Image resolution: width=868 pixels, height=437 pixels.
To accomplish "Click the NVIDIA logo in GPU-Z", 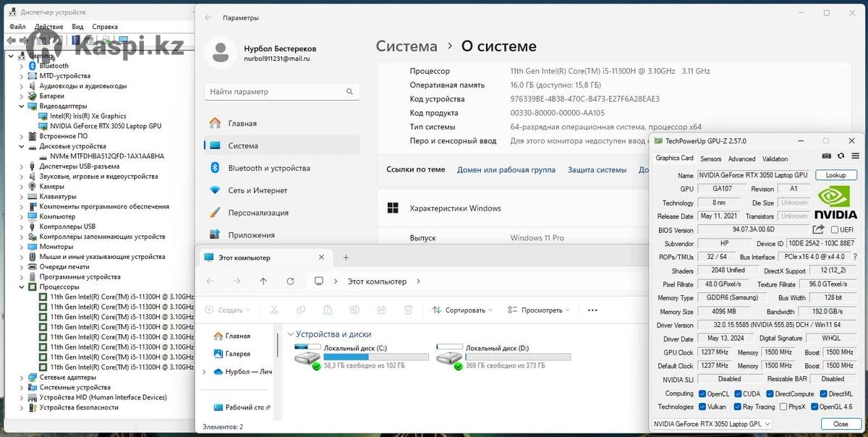I will [835, 203].
